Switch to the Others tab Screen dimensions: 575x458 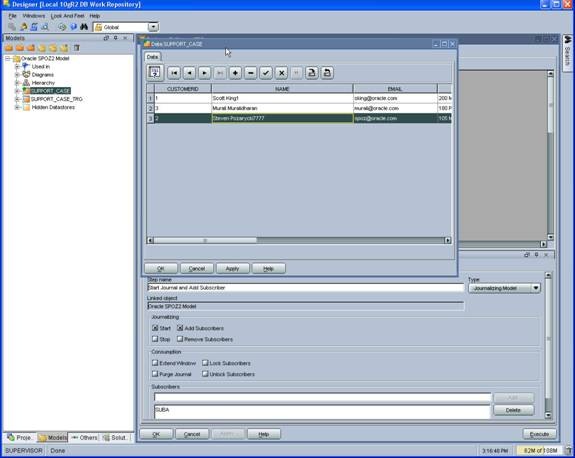(84, 437)
